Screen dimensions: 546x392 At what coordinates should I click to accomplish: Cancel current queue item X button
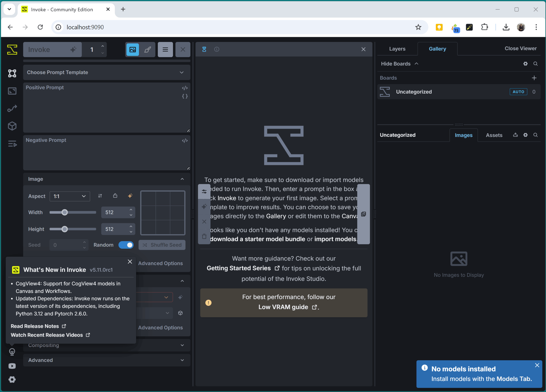[x=183, y=50]
